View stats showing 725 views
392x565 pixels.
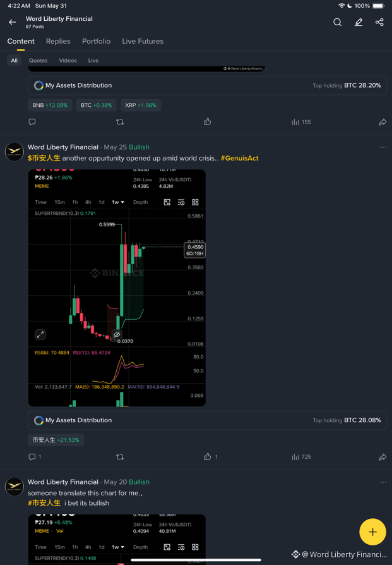pyautogui.click(x=301, y=457)
